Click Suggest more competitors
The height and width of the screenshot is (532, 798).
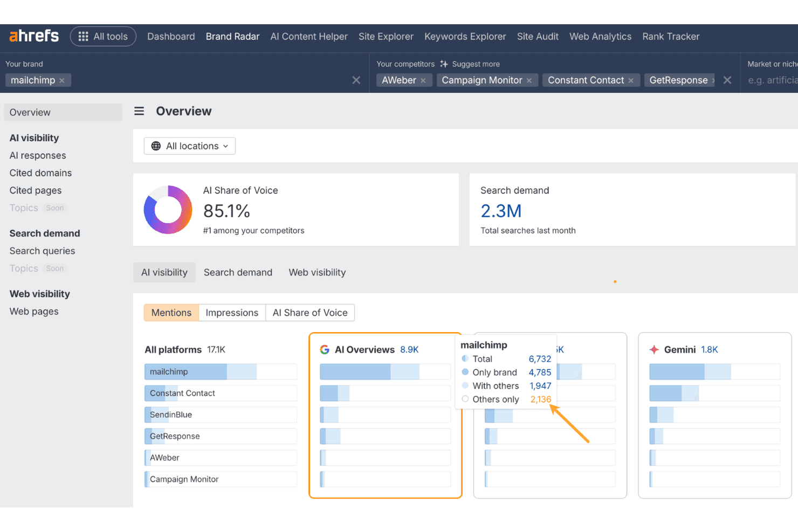pyautogui.click(x=476, y=64)
